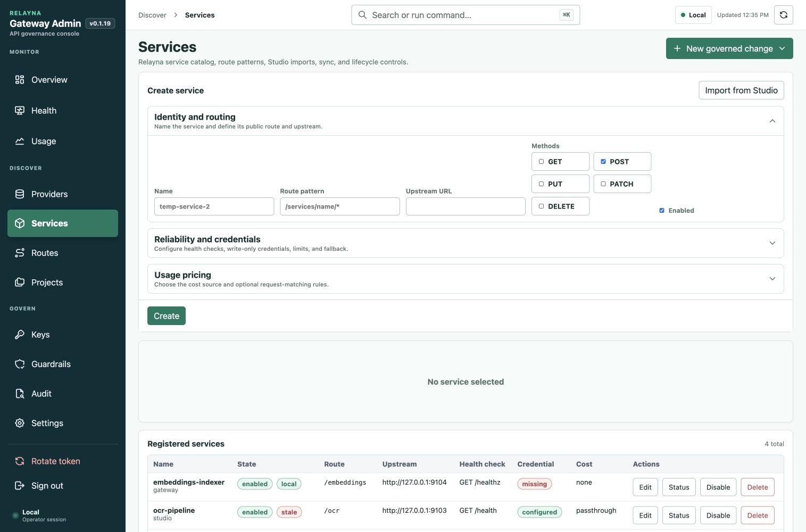Open the Usage page
Image resolution: width=806 pixels, height=532 pixels.
pos(63,142)
